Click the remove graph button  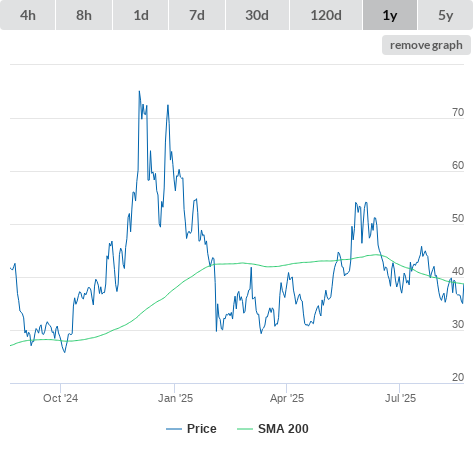click(x=426, y=45)
